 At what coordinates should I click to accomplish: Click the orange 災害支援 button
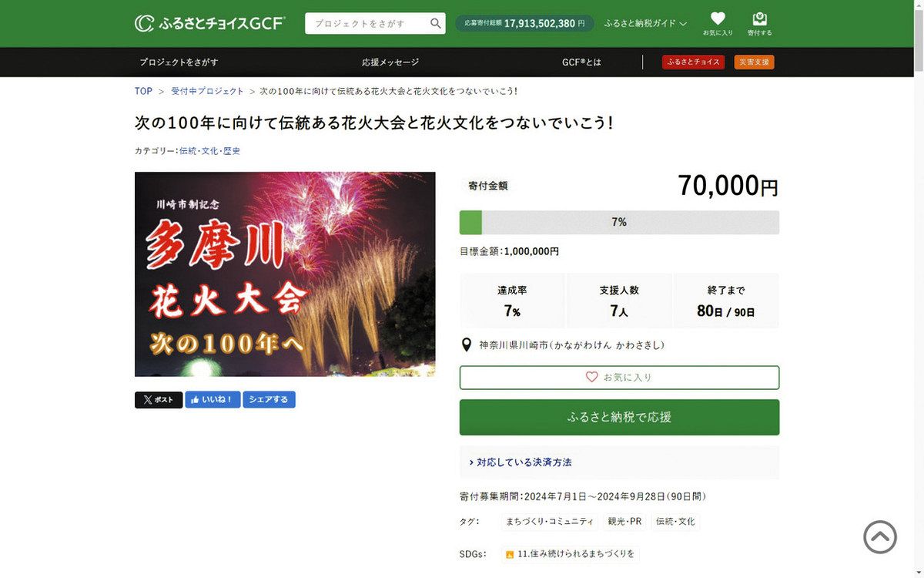754,62
